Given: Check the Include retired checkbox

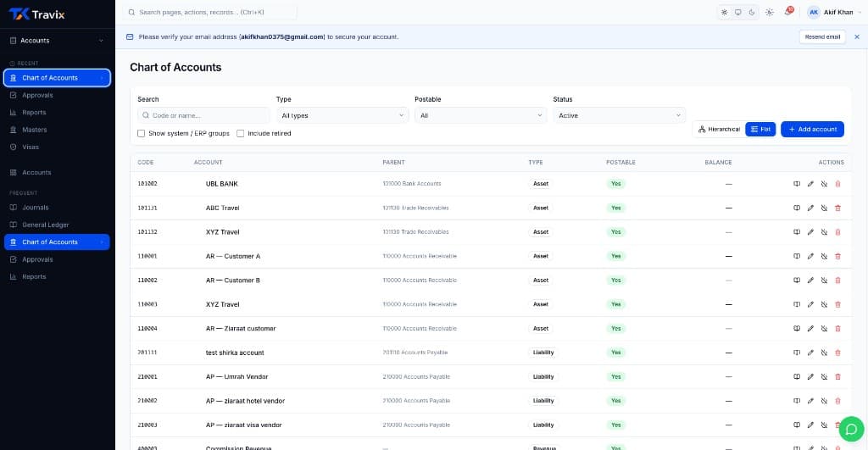Looking at the screenshot, I should click(x=240, y=133).
